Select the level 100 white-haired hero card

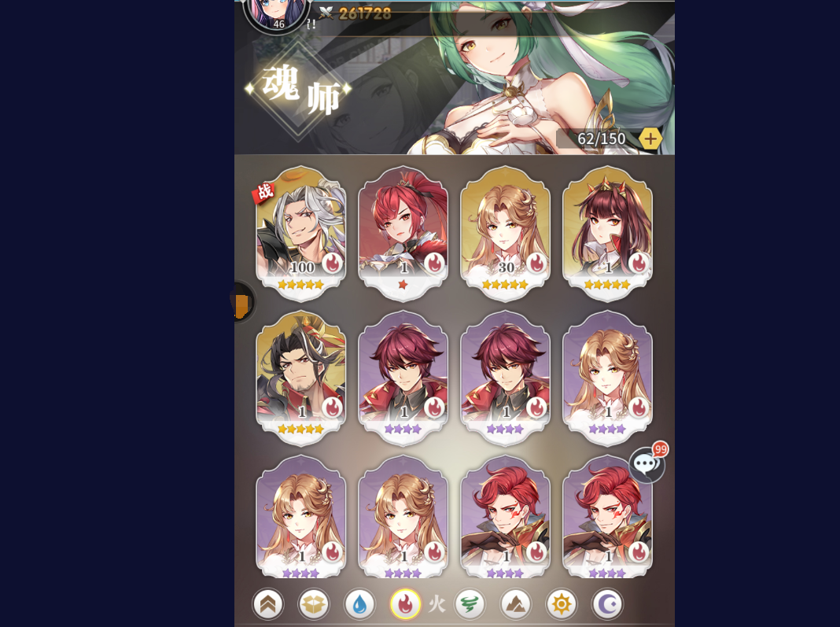300,233
